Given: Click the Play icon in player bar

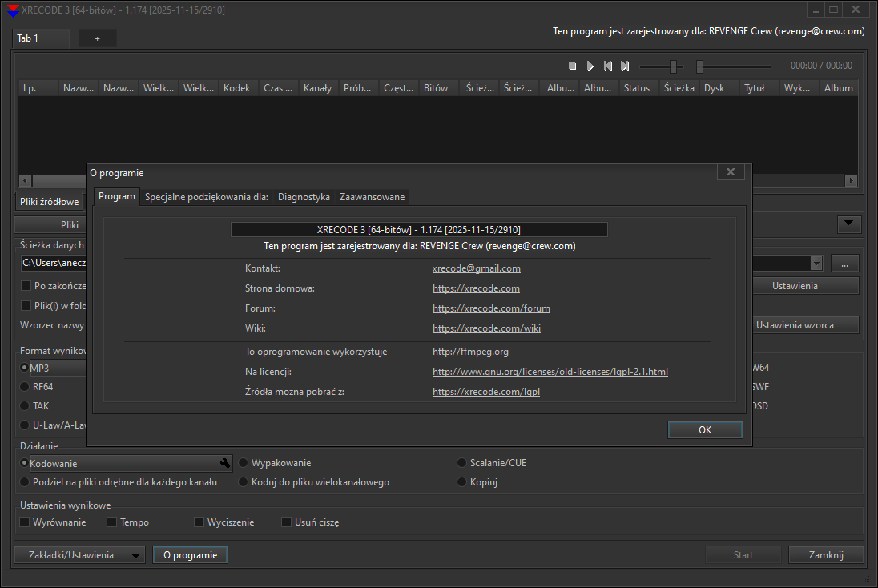Looking at the screenshot, I should 590,66.
